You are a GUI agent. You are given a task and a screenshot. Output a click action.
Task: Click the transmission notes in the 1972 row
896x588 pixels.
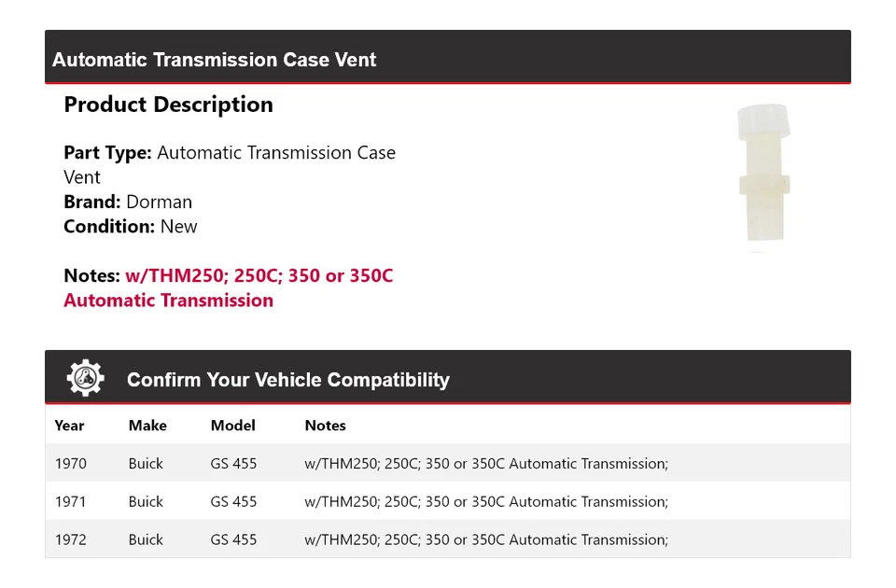coord(486,540)
